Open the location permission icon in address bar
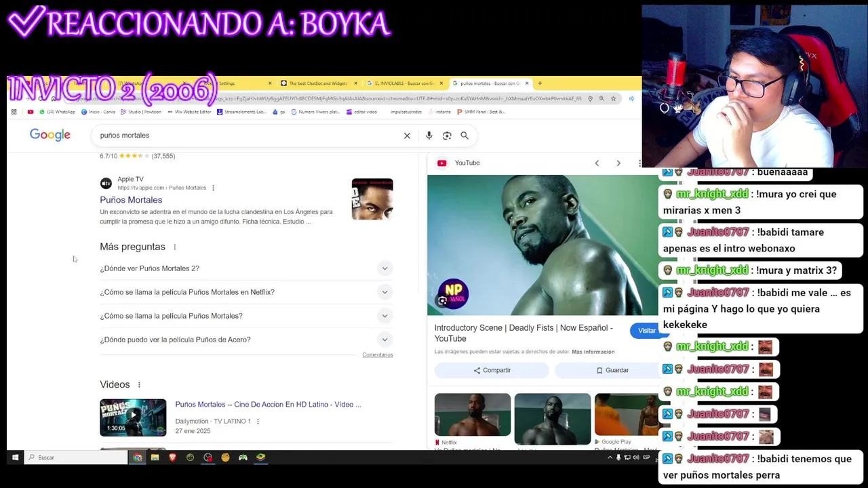The width and height of the screenshot is (868, 488). click(x=590, y=98)
